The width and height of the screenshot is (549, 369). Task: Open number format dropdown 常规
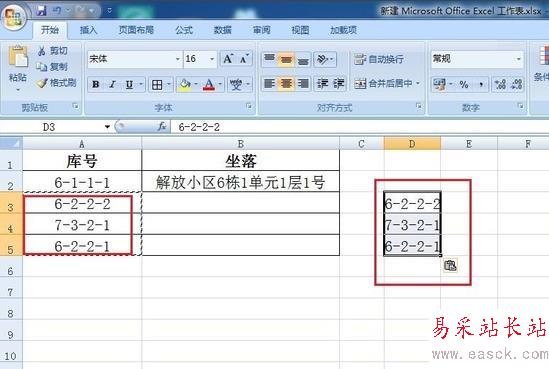[519, 58]
